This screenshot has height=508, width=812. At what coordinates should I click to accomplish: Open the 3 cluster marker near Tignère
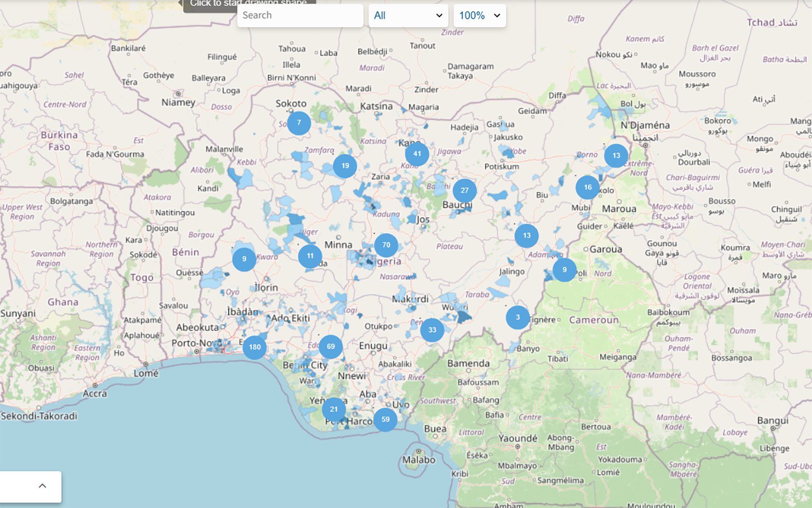[517, 317]
